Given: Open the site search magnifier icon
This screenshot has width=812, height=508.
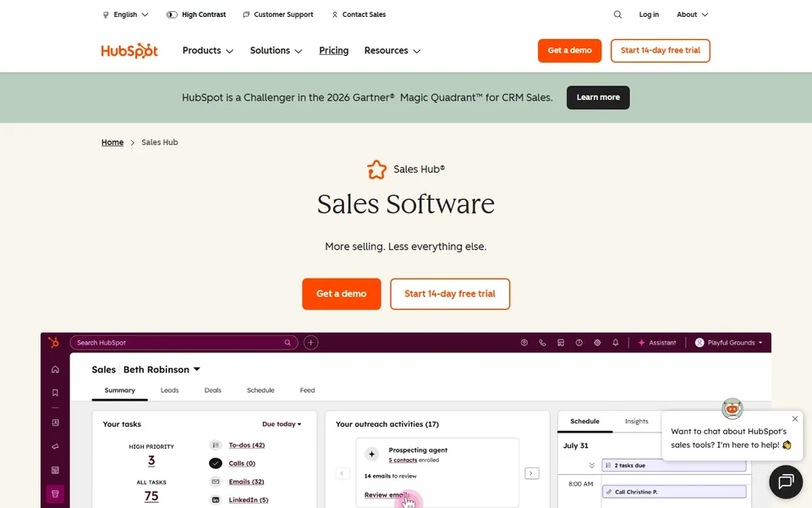Looking at the screenshot, I should pos(617,14).
